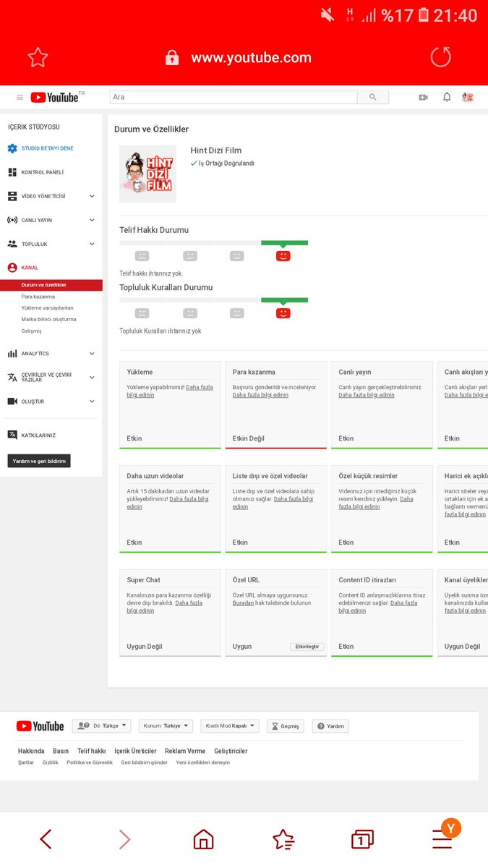
Task: Open Studio Beta'yı Dene
Action: click(47, 148)
